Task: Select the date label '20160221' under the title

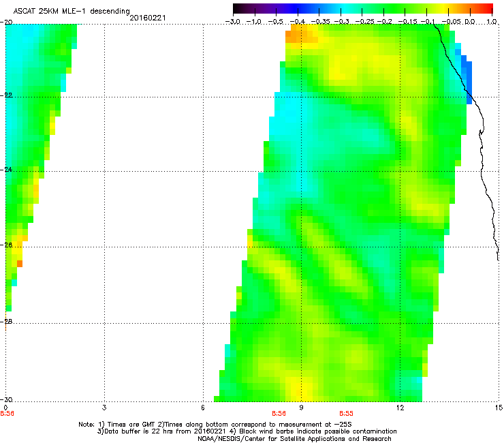Action: (148, 18)
